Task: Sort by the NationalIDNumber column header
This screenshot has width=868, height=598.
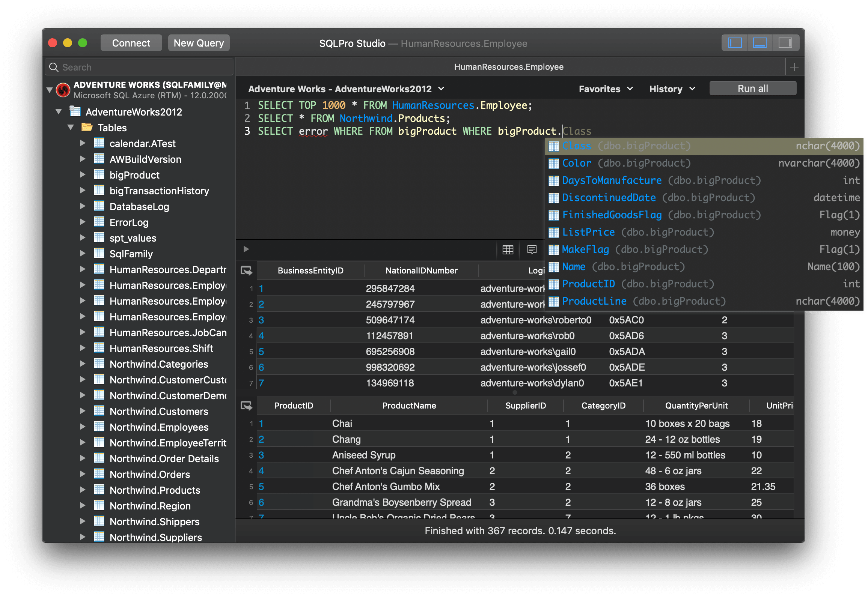Action: click(x=421, y=270)
